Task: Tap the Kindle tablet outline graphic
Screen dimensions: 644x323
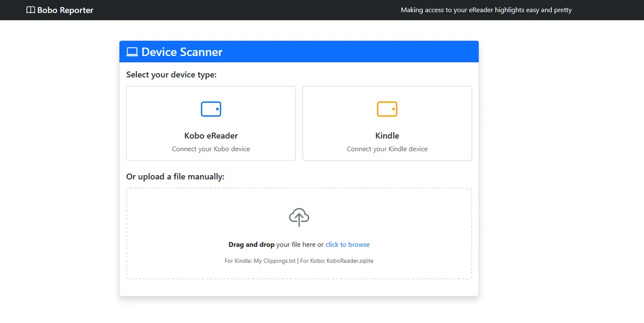Action: point(387,109)
